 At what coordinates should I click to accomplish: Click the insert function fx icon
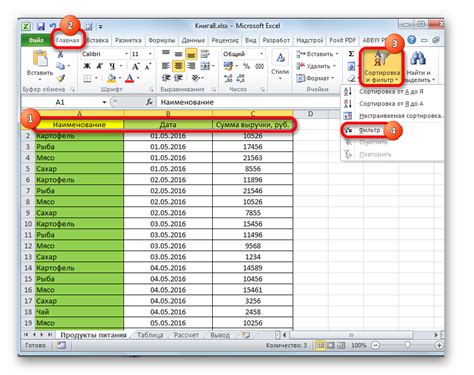coord(150,102)
